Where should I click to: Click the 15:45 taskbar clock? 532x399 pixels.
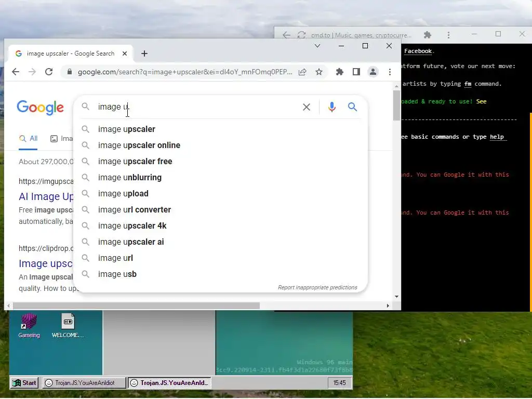pyautogui.click(x=339, y=383)
